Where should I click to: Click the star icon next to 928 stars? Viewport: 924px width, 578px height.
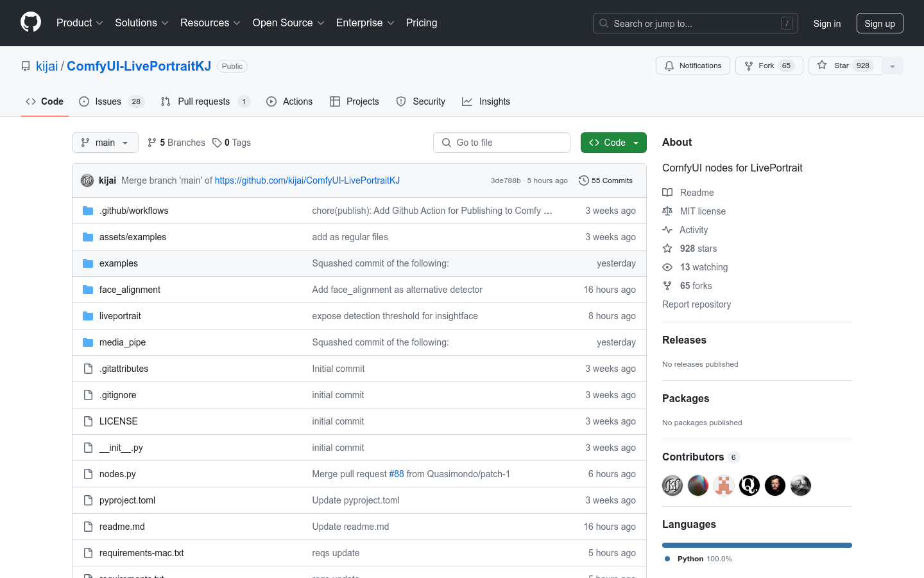point(667,249)
